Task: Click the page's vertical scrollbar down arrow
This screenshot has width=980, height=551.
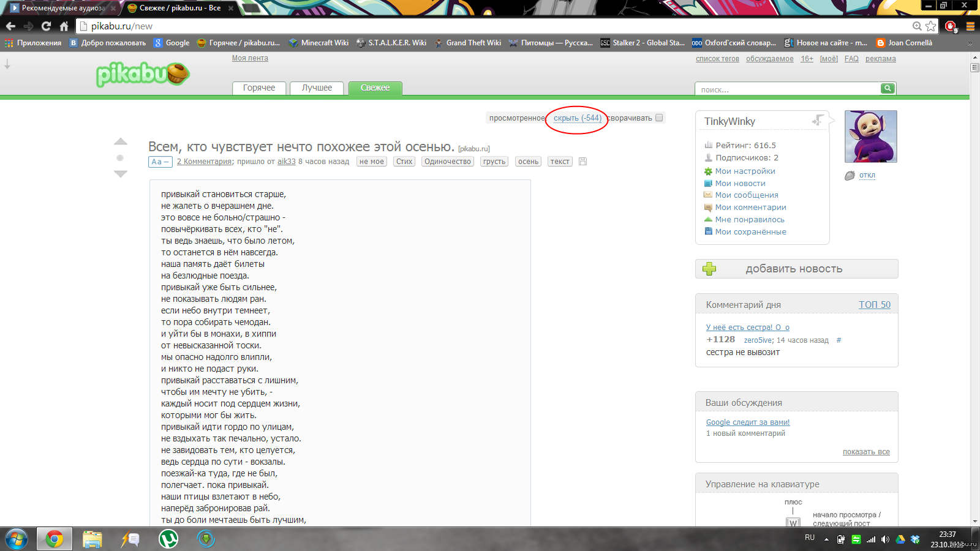Action: [974, 522]
